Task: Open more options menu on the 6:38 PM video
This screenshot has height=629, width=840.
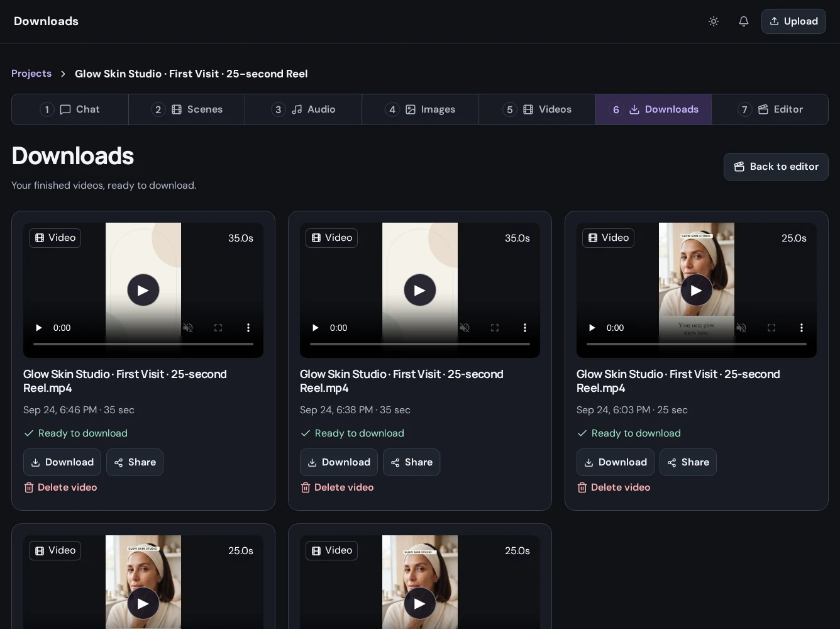Action: coord(525,328)
